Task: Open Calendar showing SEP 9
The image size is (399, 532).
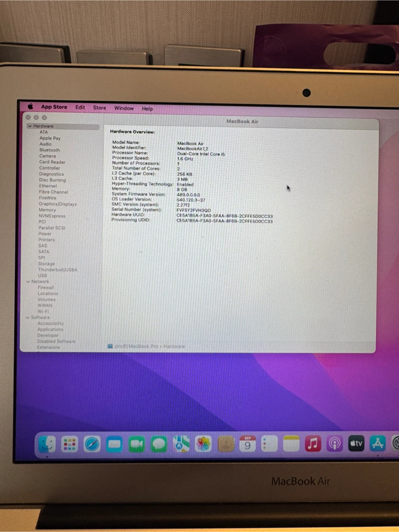Action: (248, 444)
